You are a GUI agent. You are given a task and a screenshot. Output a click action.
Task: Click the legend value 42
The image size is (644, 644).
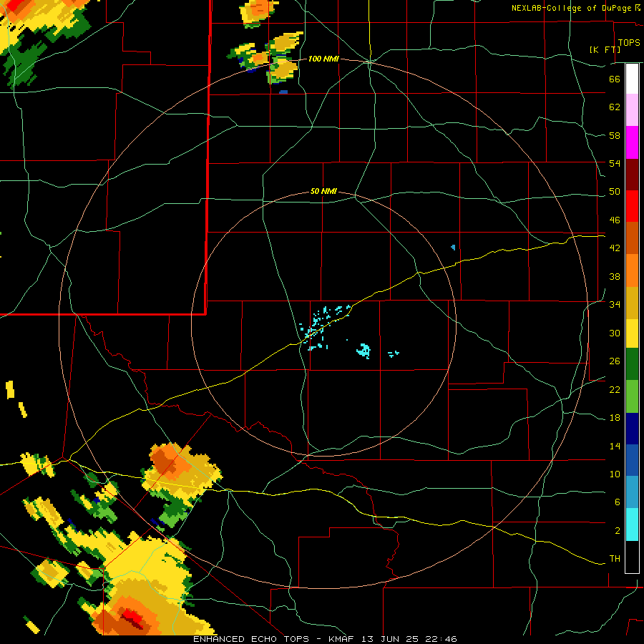pyautogui.click(x=615, y=248)
